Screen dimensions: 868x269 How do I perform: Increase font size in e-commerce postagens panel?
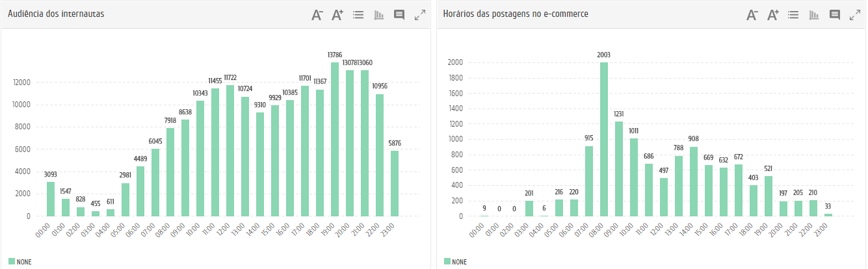[772, 15]
